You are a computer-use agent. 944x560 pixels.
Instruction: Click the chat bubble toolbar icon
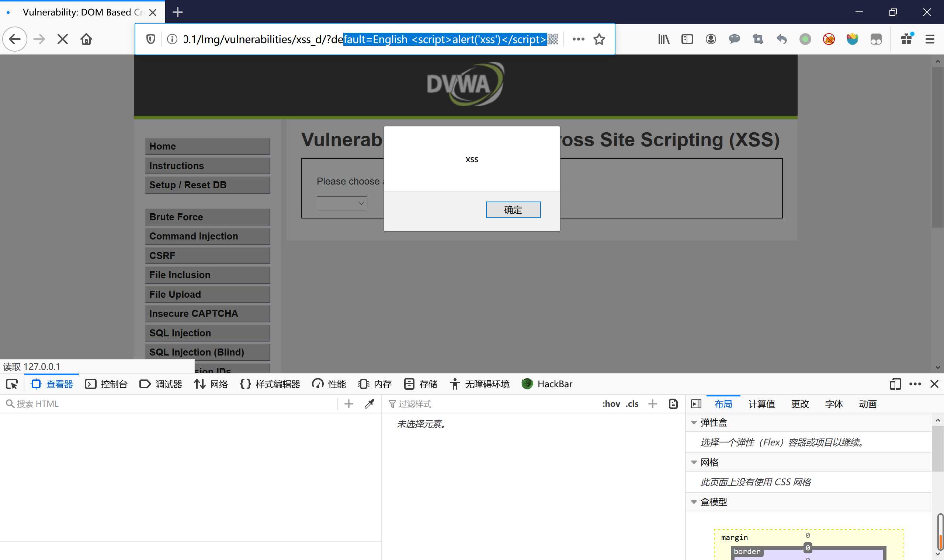[x=735, y=39]
